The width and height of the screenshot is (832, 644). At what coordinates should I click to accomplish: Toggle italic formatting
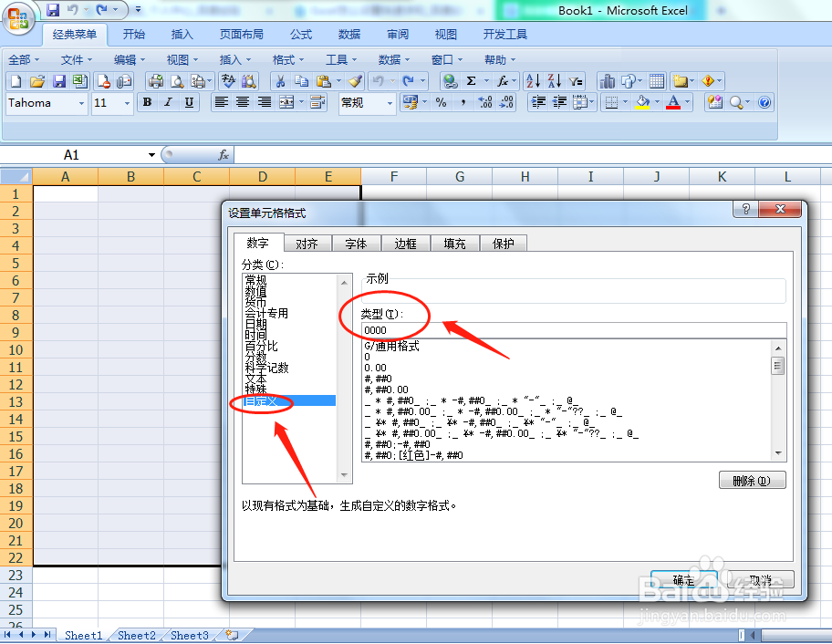tap(169, 102)
